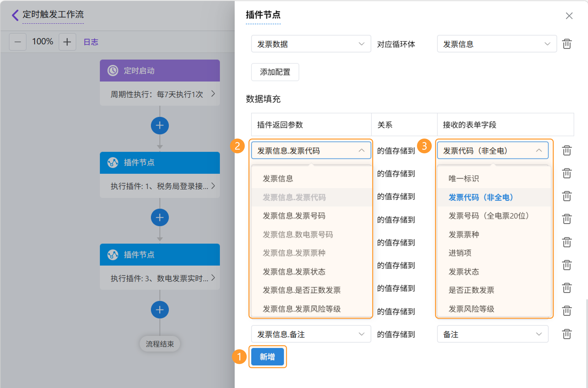The height and width of the screenshot is (388, 588).
Task: Zoom in with the plus button
Action: (x=67, y=42)
